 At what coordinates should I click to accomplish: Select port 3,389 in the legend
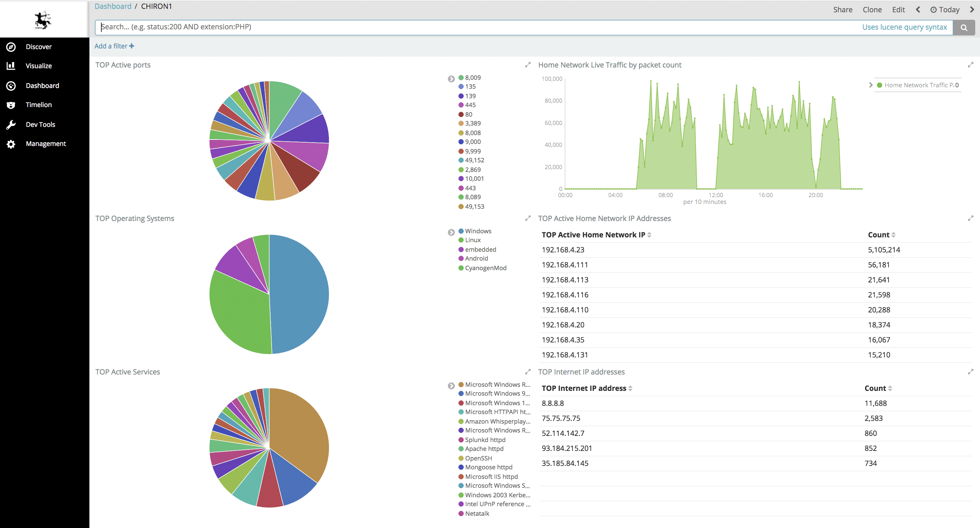point(473,123)
